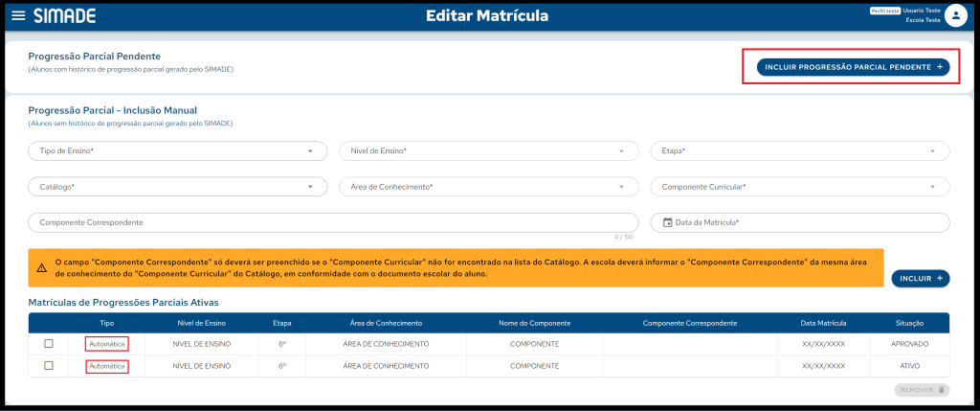Check the box for the APROVADO row
Screen dimensions: 980x412
[x=49, y=343]
